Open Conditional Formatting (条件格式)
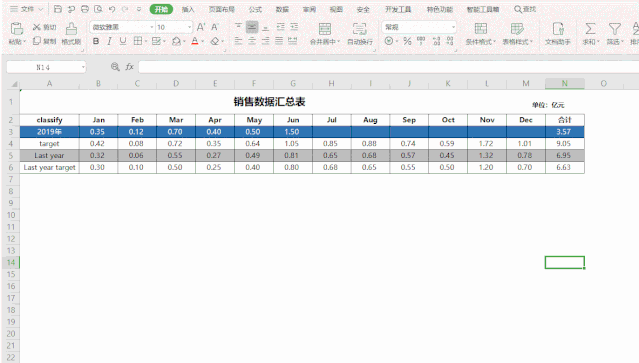This screenshot has height=363, width=639. 481,33
